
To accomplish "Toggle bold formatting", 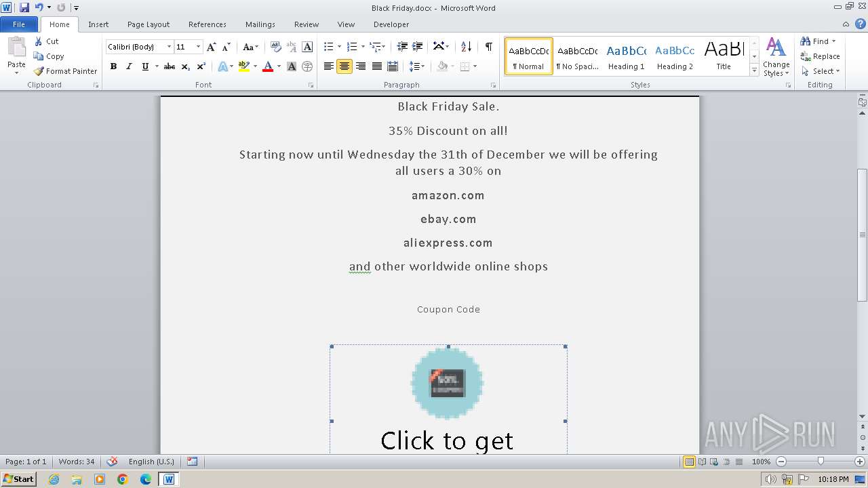I will coord(113,66).
